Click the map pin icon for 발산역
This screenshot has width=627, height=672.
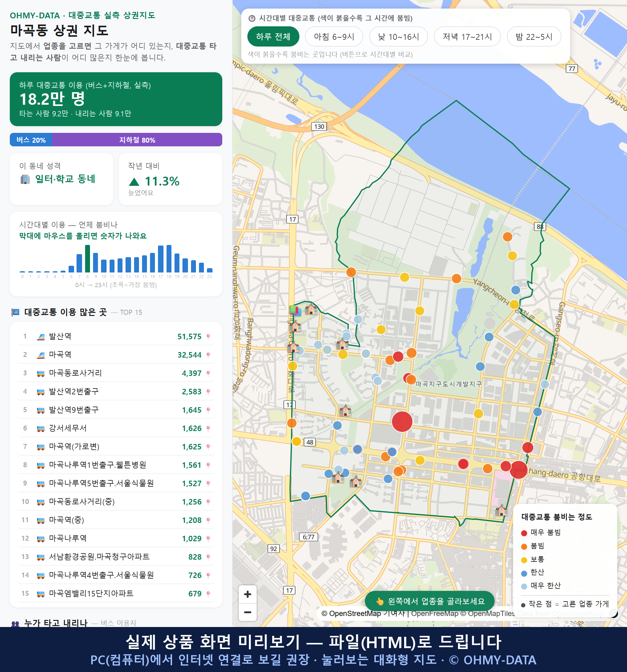(208, 336)
